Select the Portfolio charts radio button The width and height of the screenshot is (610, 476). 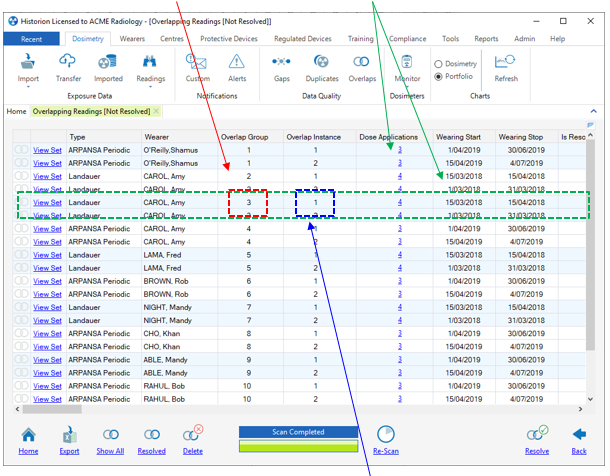tap(438, 77)
